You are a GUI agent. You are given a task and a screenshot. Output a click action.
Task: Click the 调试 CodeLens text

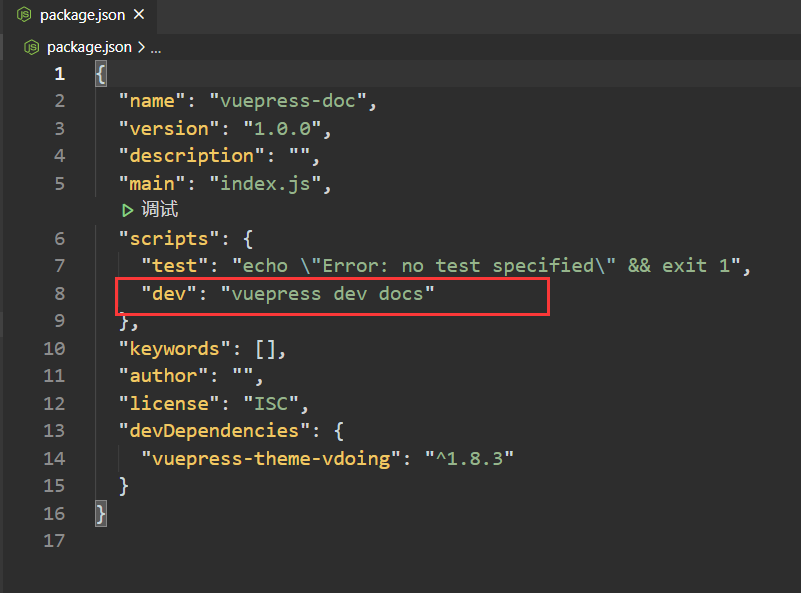160,210
